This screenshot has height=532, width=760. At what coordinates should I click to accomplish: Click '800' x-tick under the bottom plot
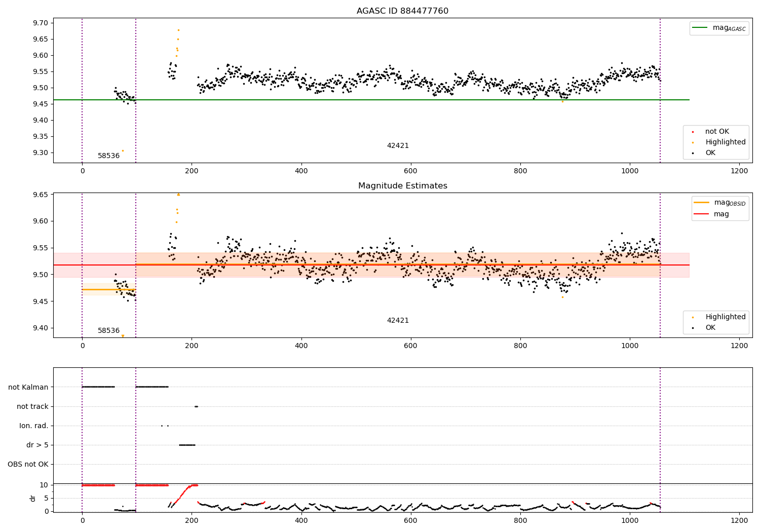(x=520, y=521)
